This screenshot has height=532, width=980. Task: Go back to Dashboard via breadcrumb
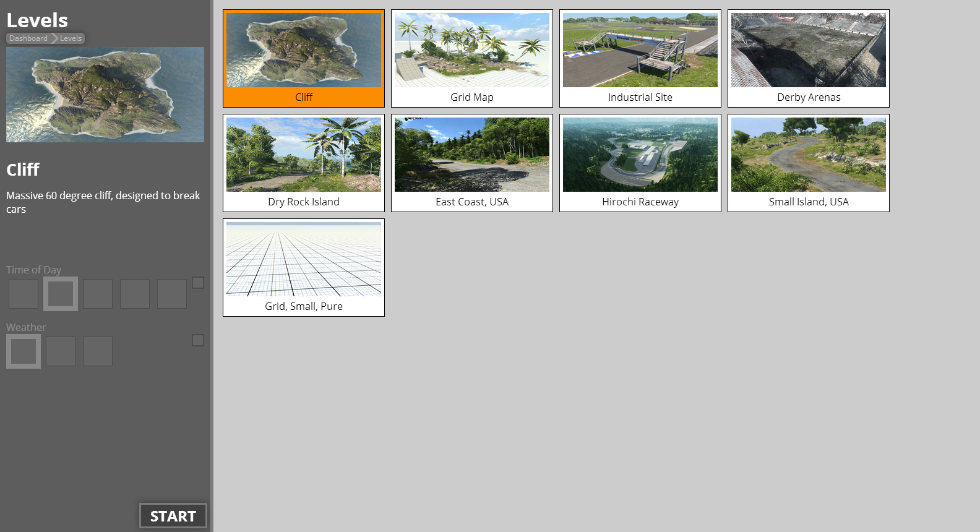point(28,38)
